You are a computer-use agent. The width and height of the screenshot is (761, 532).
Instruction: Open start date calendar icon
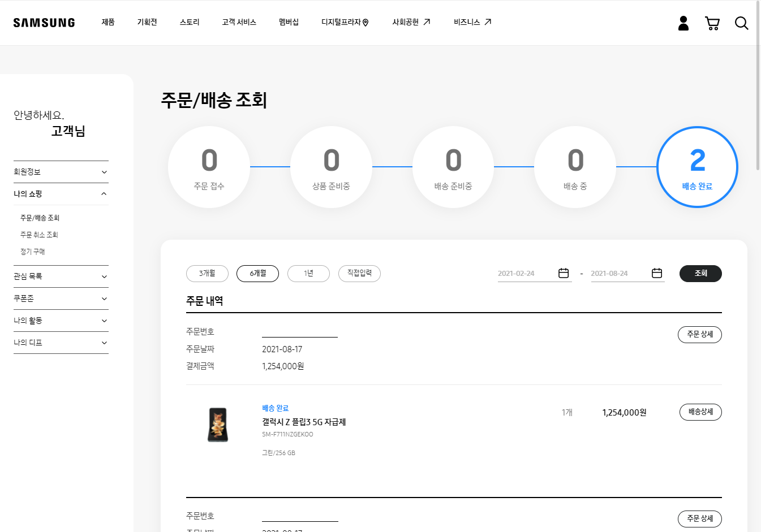[564, 273]
